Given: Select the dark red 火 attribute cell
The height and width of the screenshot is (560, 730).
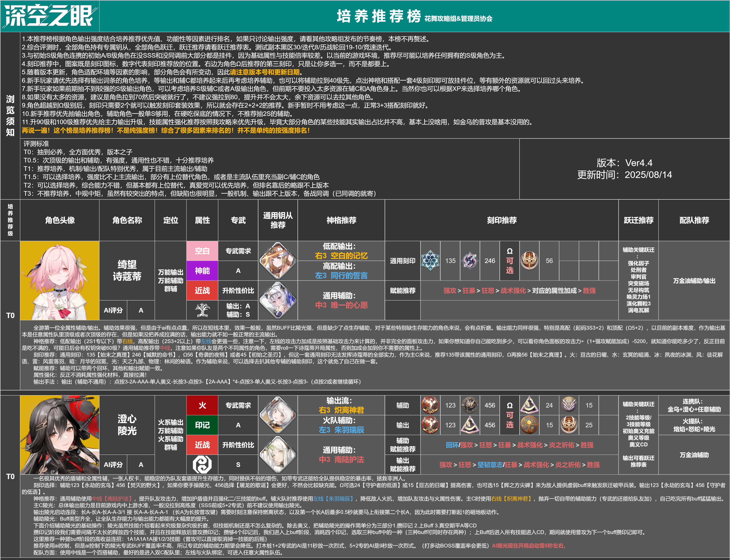Looking at the screenshot, I should click(202, 405).
